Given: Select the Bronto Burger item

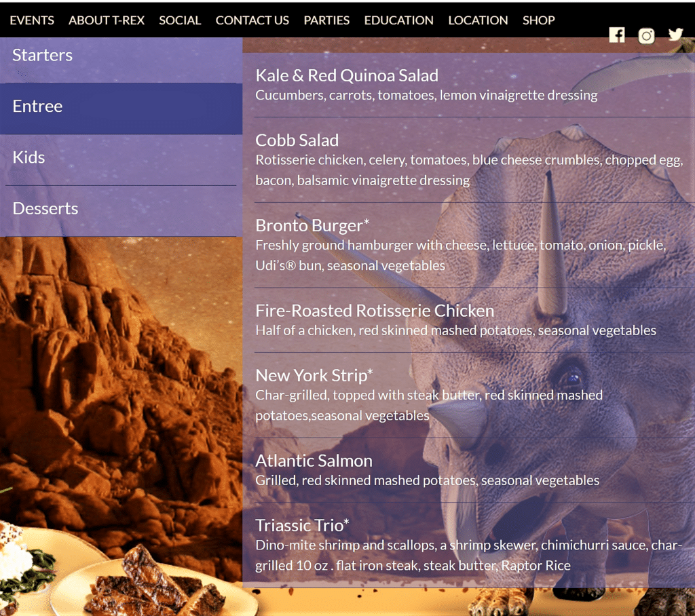Looking at the screenshot, I should (x=312, y=225).
